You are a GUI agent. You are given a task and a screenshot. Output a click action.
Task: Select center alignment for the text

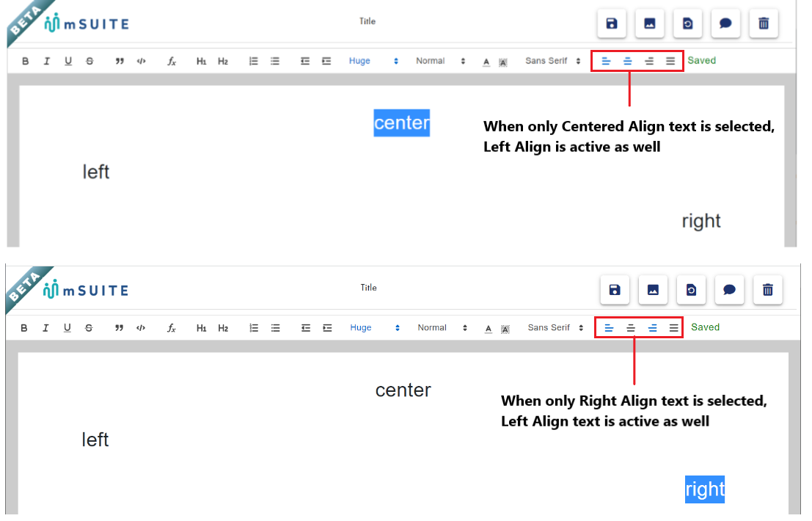(x=627, y=61)
